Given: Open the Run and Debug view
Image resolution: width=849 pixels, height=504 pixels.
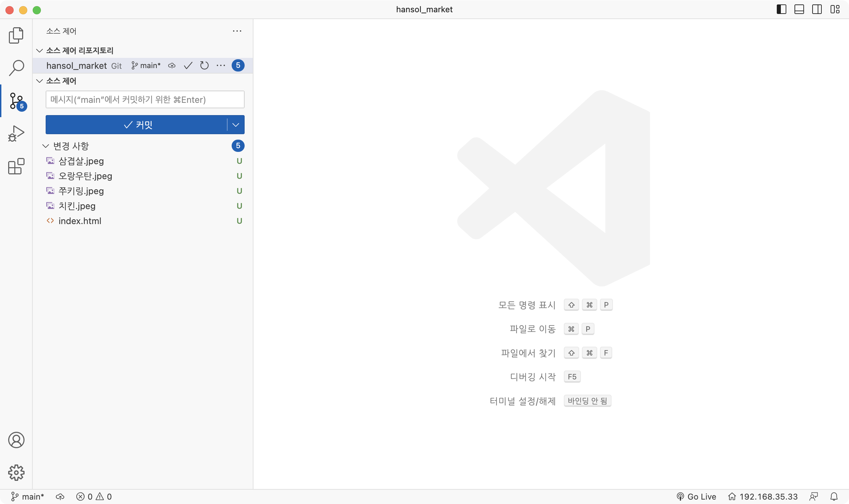Looking at the screenshot, I should [16, 133].
